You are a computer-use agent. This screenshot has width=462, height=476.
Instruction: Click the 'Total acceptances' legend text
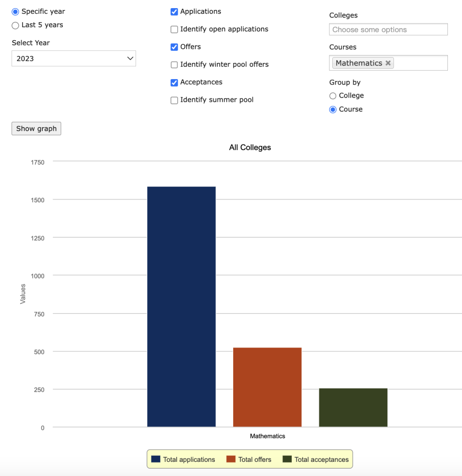(x=321, y=460)
